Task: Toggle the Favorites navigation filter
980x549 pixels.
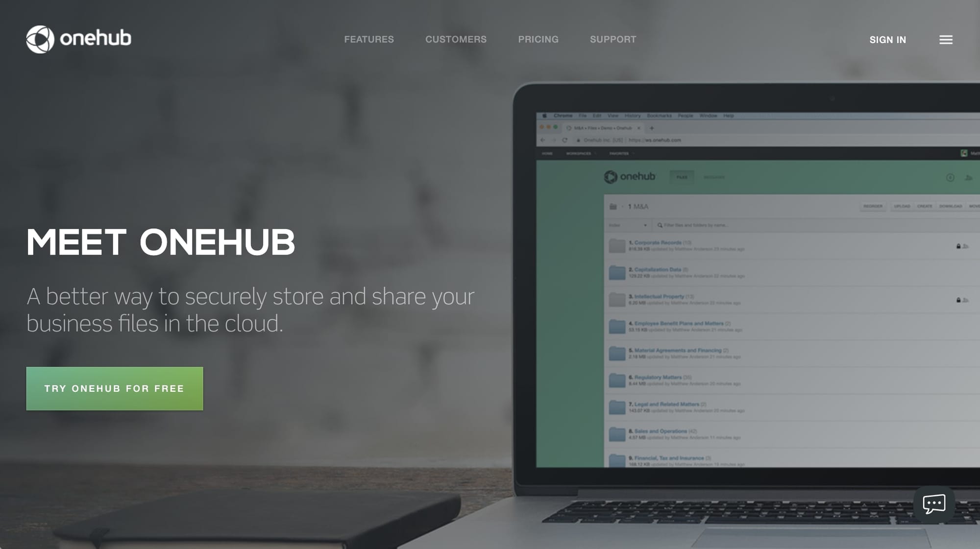Action: pyautogui.click(x=620, y=153)
